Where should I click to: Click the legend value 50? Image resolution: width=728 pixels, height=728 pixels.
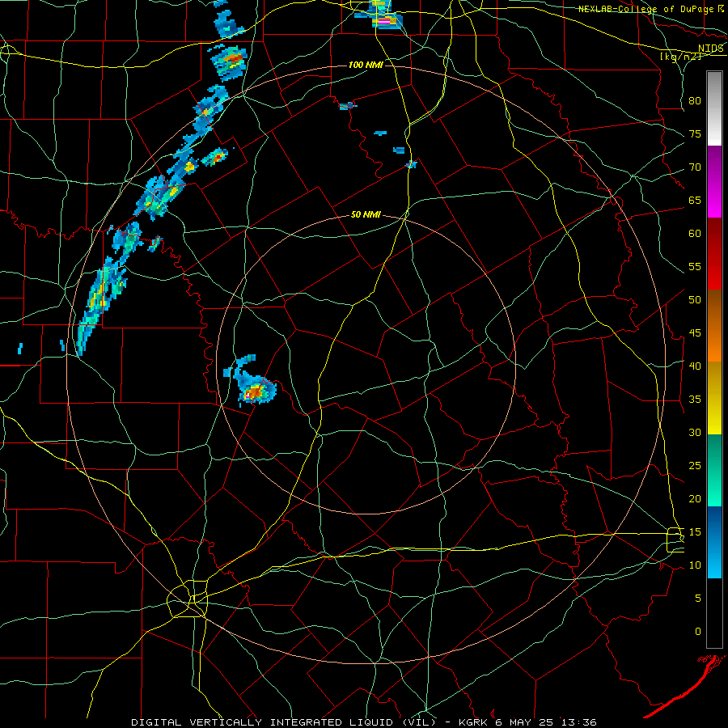[x=695, y=300]
